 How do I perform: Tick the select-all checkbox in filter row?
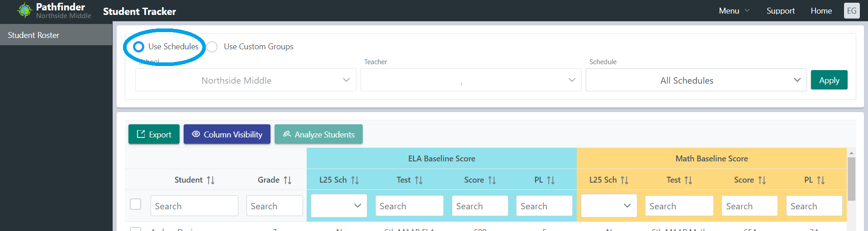pos(136,204)
